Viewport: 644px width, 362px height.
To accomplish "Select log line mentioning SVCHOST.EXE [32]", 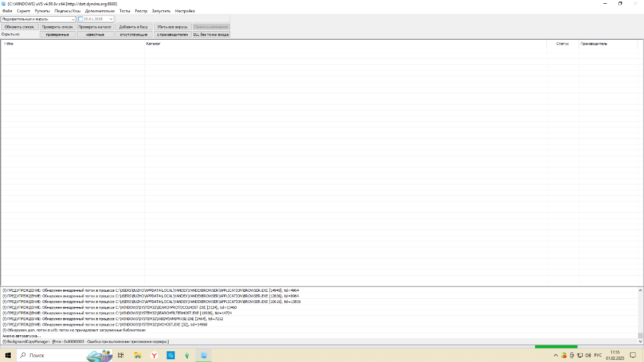I will coord(319,324).
